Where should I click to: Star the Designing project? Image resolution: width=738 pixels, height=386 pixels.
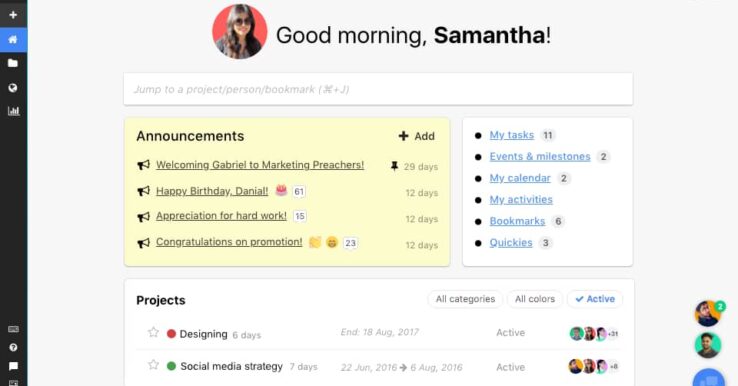click(153, 332)
